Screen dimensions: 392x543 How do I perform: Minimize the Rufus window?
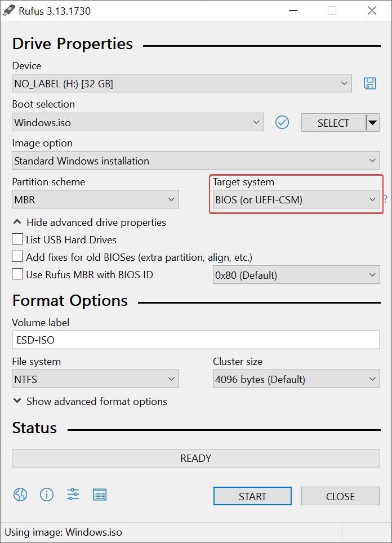tap(293, 11)
